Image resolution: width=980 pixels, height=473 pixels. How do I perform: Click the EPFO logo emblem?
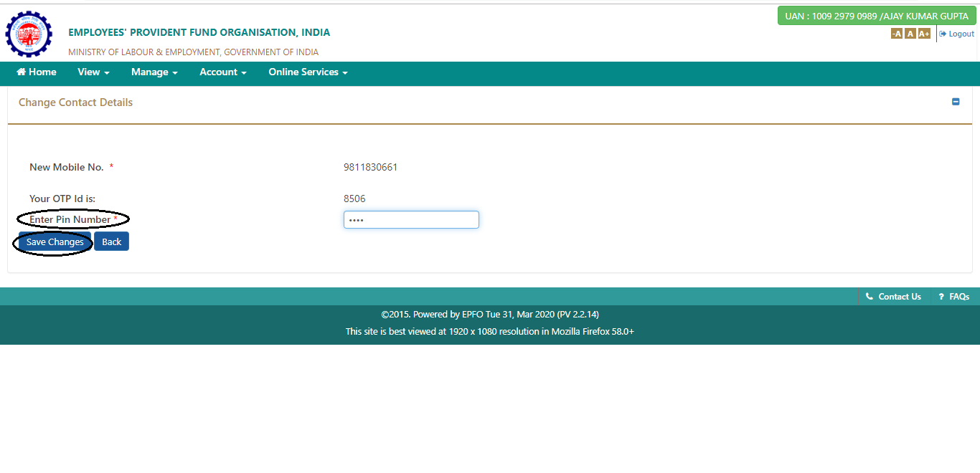29,34
